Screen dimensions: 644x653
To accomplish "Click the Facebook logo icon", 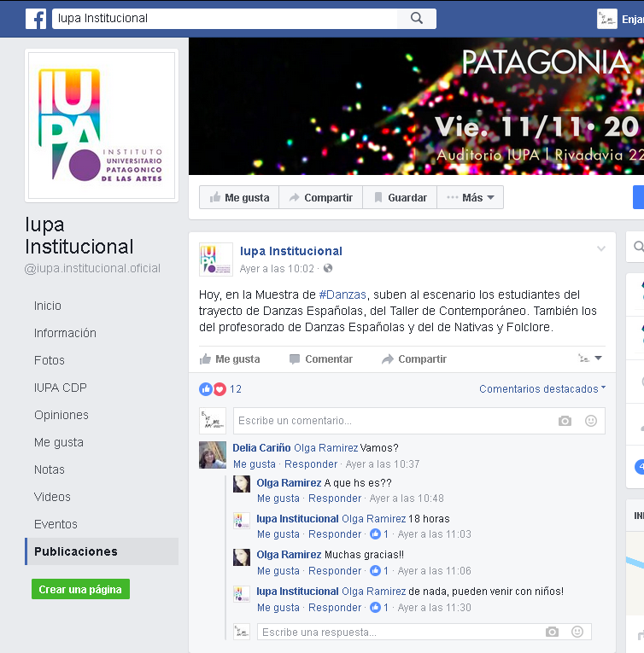I will tap(36, 19).
